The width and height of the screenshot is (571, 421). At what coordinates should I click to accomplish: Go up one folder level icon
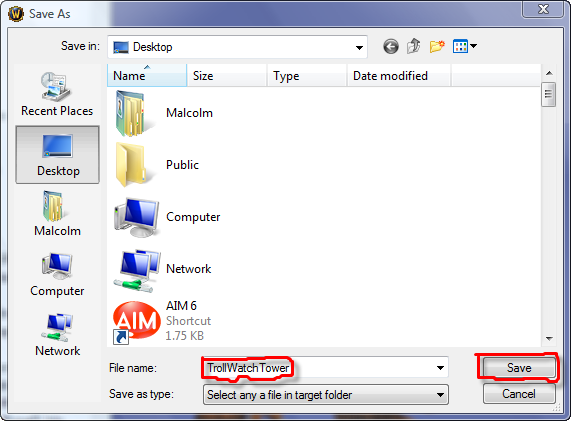click(x=414, y=46)
